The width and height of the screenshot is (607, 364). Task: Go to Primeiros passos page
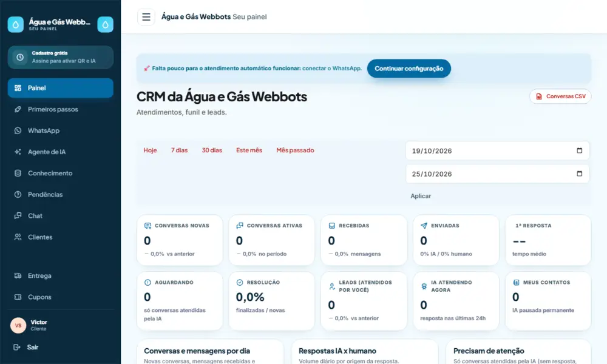pyautogui.click(x=60, y=109)
